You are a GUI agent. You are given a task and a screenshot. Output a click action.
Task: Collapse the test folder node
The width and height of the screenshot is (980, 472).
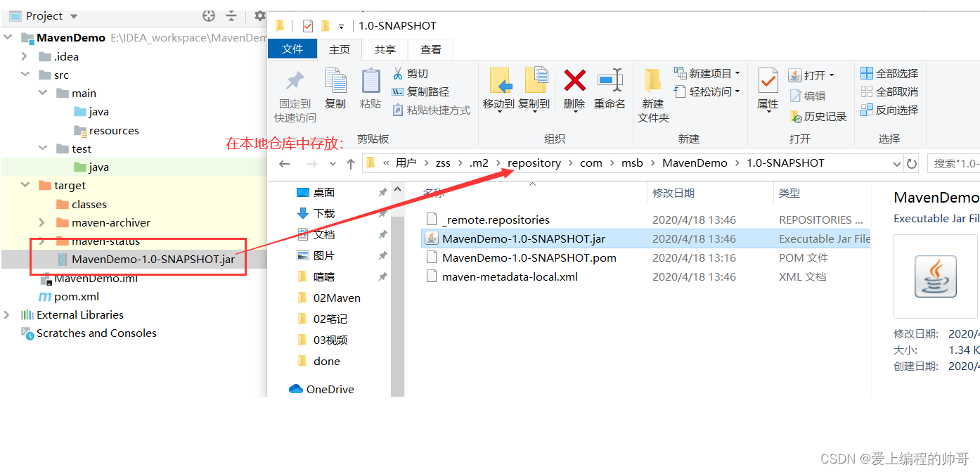tap(43, 148)
